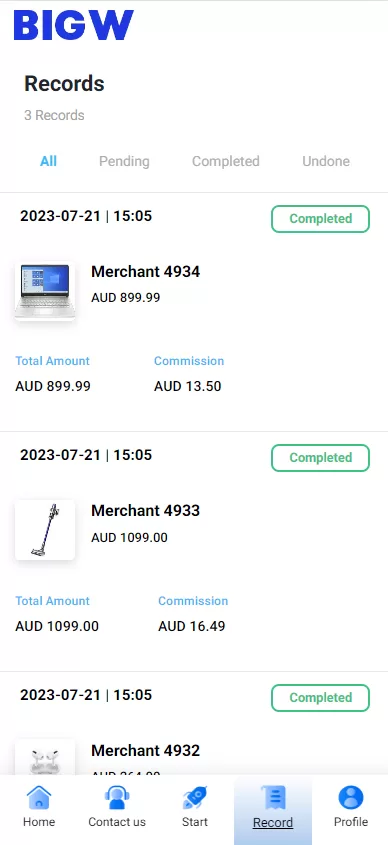Switch to the All tab
Screen dimensions: 388x845
point(48,161)
